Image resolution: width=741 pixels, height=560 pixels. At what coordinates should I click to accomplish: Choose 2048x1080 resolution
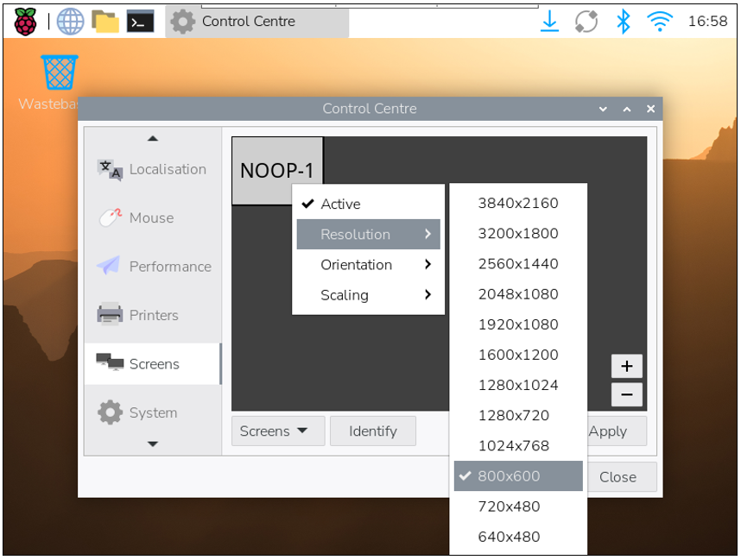point(518,294)
